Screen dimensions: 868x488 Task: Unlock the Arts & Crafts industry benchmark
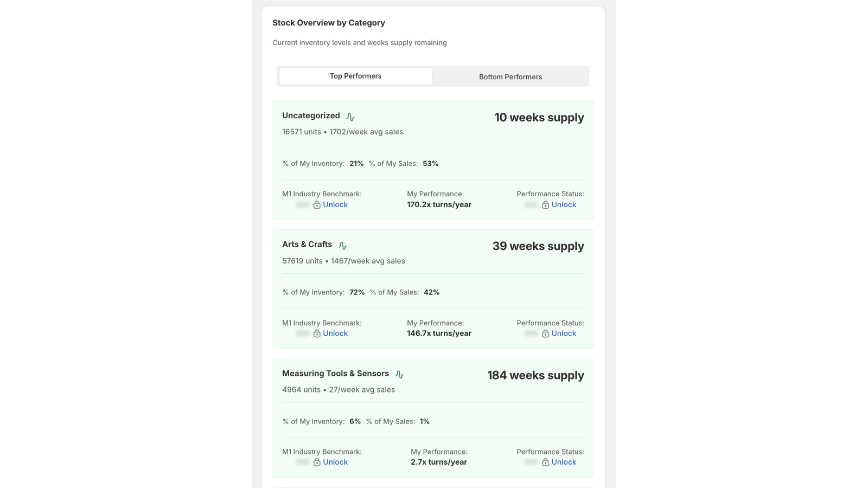(335, 333)
